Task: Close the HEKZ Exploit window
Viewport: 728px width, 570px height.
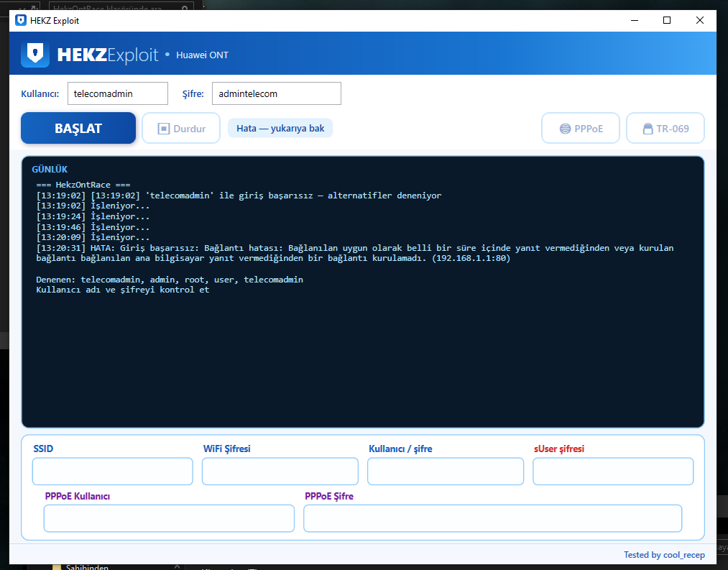Action: [700, 20]
